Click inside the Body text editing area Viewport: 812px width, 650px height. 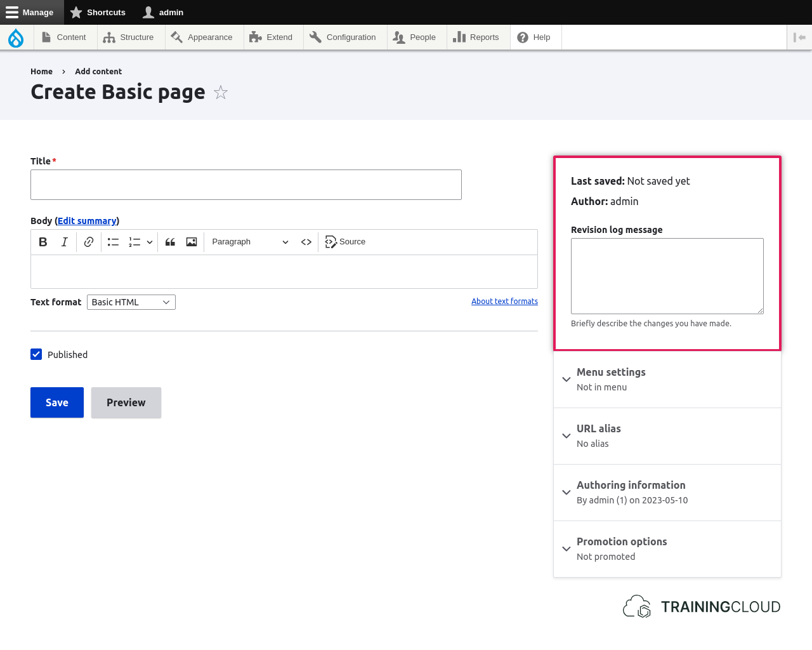click(284, 272)
